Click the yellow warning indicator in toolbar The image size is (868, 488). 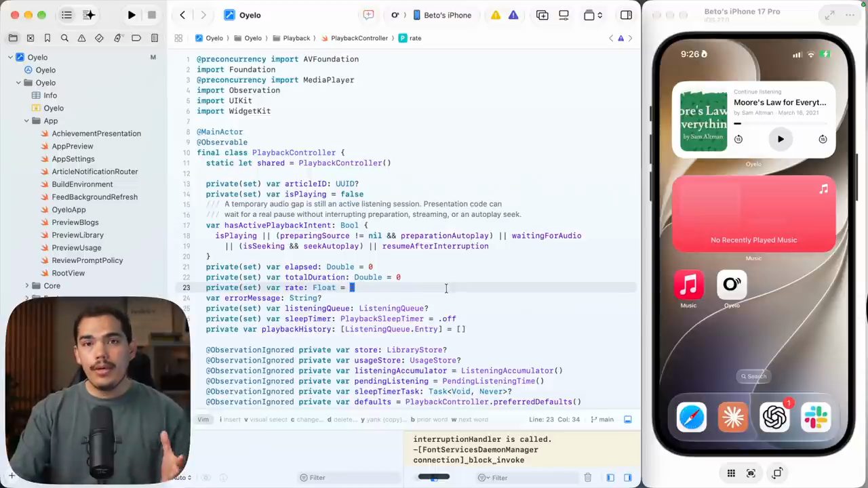point(496,15)
